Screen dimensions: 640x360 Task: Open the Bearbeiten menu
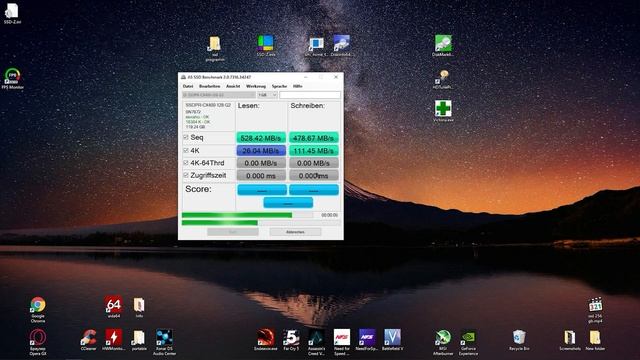pyautogui.click(x=209, y=86)
